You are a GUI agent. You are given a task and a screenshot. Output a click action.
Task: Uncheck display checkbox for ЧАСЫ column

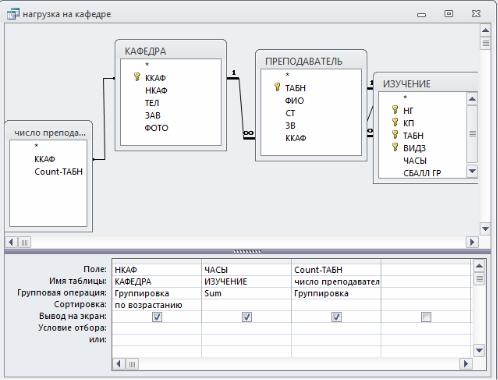[x=247, y=317]
